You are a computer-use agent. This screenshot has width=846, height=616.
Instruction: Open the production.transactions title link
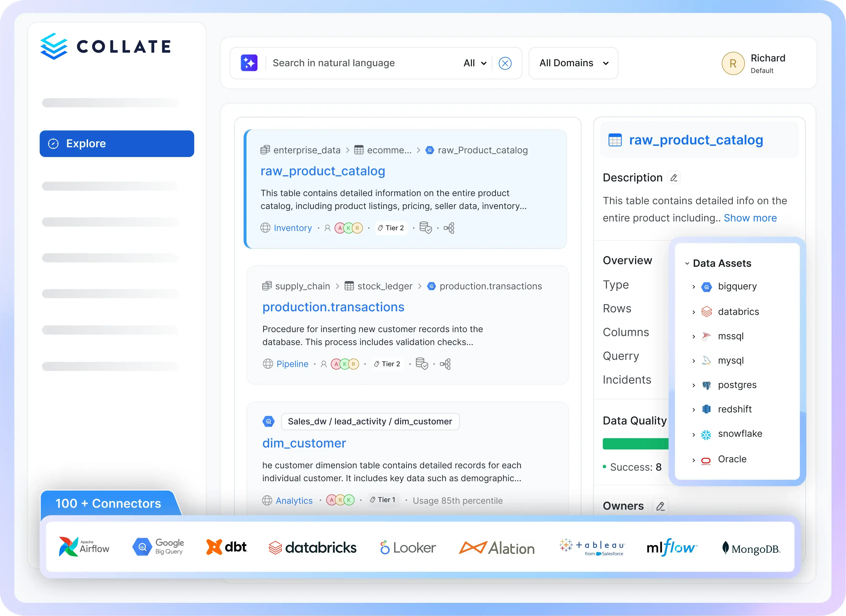click(333, 307)
